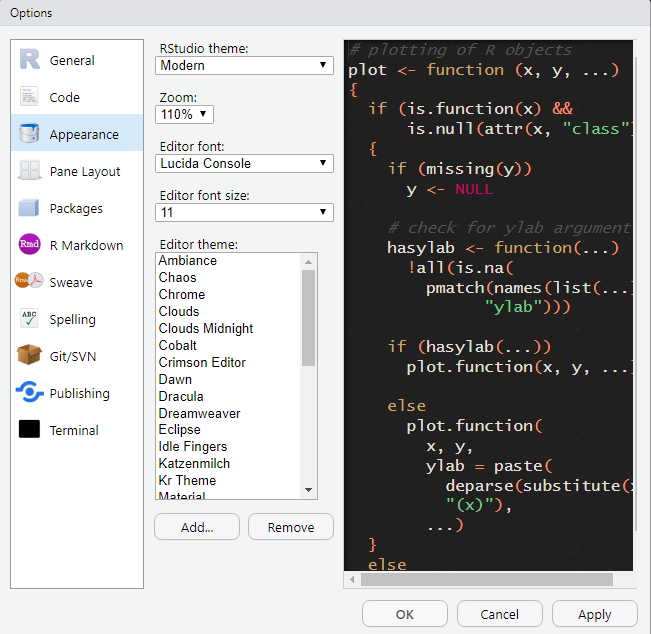
Task: Click the purple Rmd R Markdown icon
Action: 29,244
